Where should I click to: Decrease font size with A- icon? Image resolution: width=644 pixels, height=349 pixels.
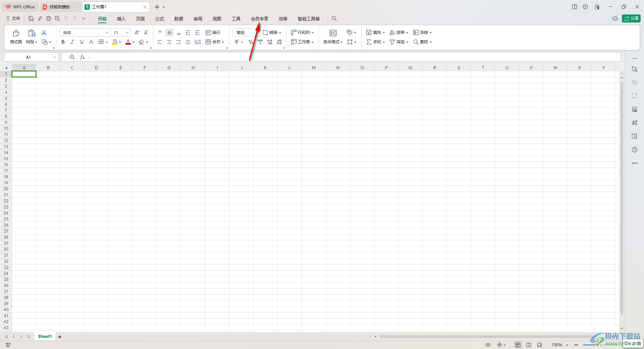tap(146, 33)
